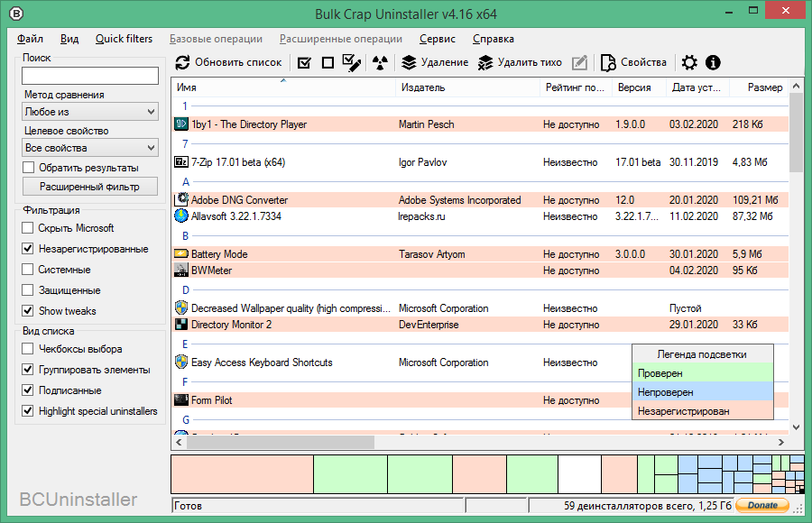Open settings with the gear icon
The height and width of the screenshot is (523, 812).
pos(689,62)
